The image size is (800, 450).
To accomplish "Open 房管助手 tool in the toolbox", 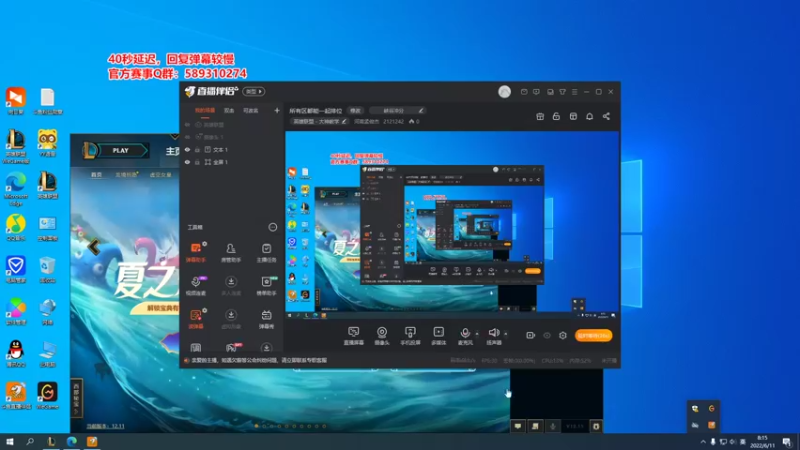I will [x=231, y=253].
